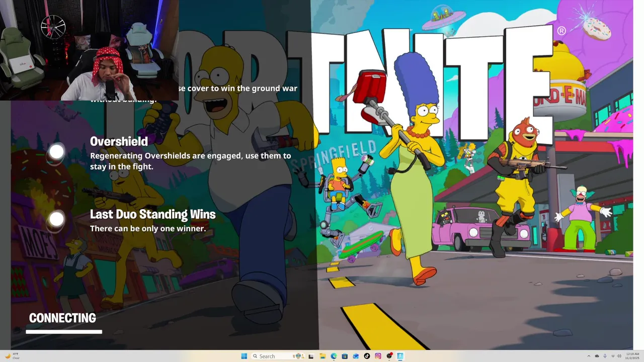Open TikTok from the taskbar
This screenshot has width=644, height=362.
click(367, 356)
